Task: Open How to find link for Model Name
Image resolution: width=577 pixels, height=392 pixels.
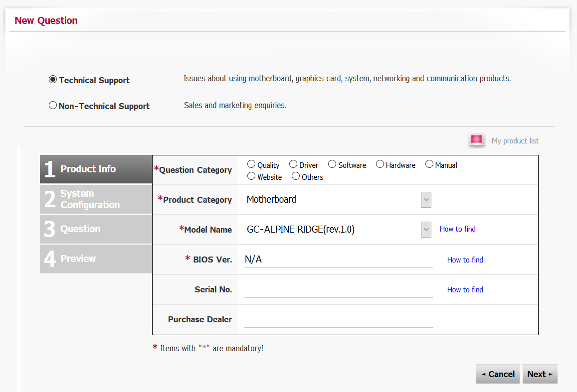Action: pos(457,229)
